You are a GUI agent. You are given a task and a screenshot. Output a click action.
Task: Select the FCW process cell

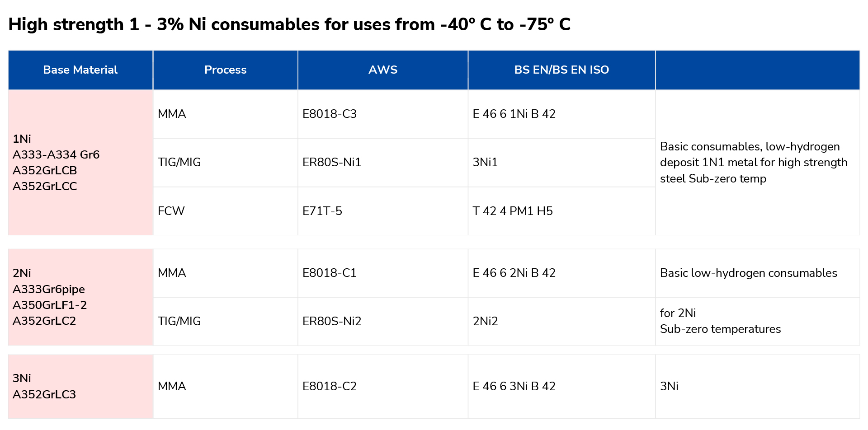pyautogui.click(x=225, y=211)
